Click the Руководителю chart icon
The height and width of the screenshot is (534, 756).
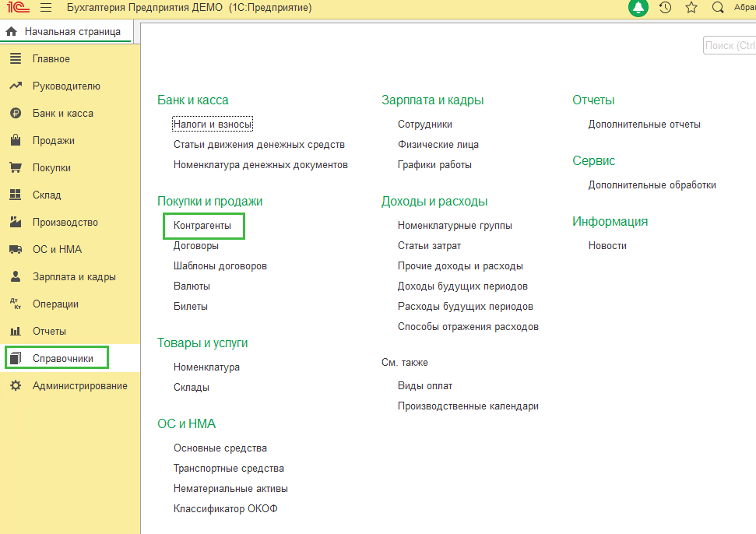[16, 86]
